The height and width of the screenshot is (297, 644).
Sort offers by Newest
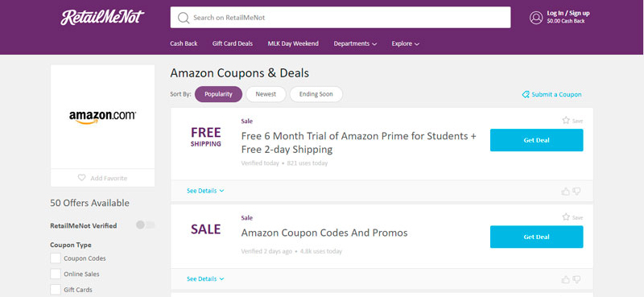(266, 94)
